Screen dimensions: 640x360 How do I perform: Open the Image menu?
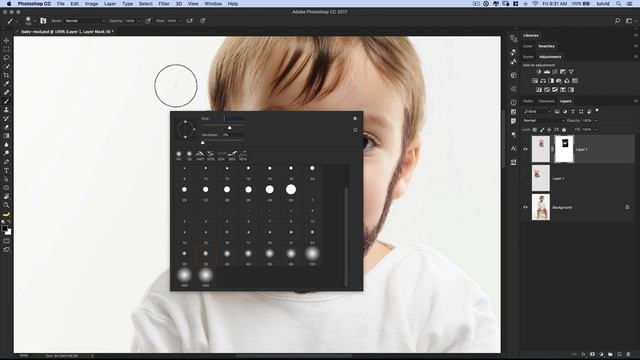click(91, 4)
